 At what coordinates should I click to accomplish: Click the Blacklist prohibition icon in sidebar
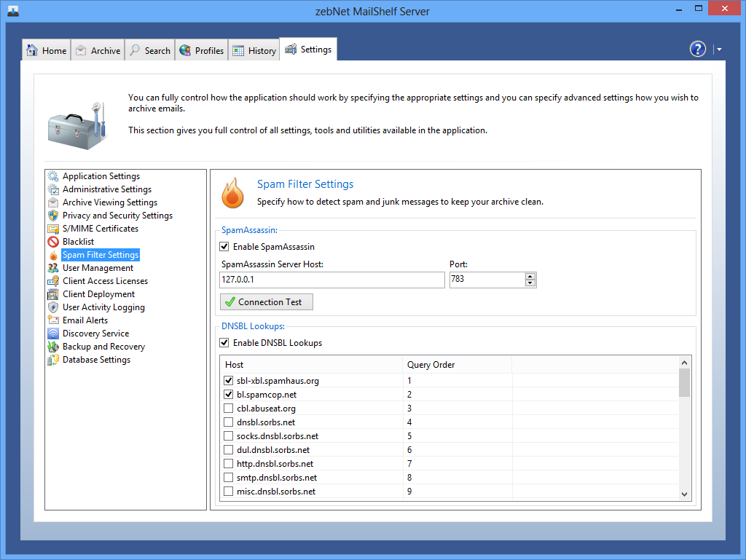tap(53, 242)
